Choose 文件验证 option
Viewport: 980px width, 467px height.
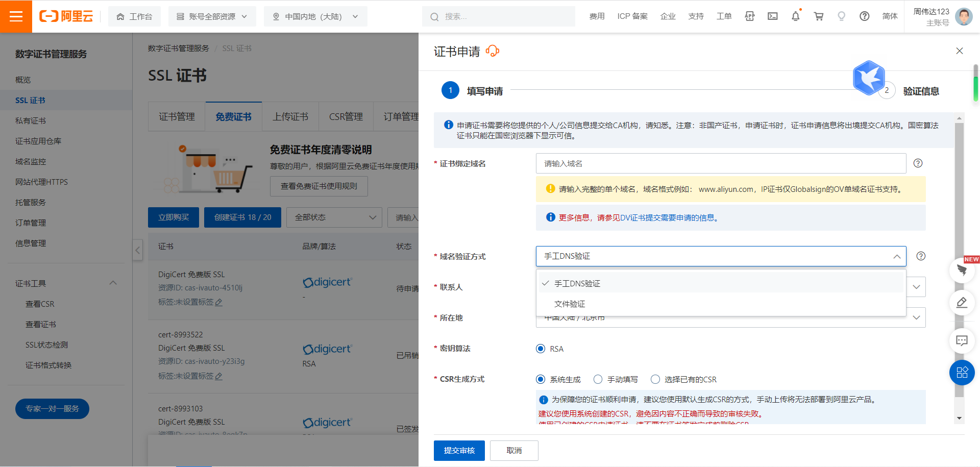[x=721, y=304]
